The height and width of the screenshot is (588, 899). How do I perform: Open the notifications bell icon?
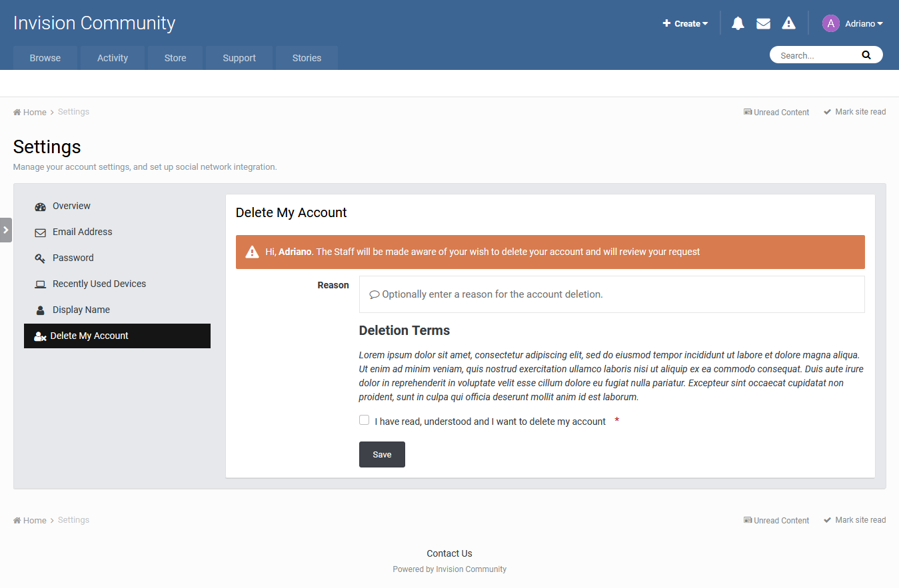tap(738, 23)
